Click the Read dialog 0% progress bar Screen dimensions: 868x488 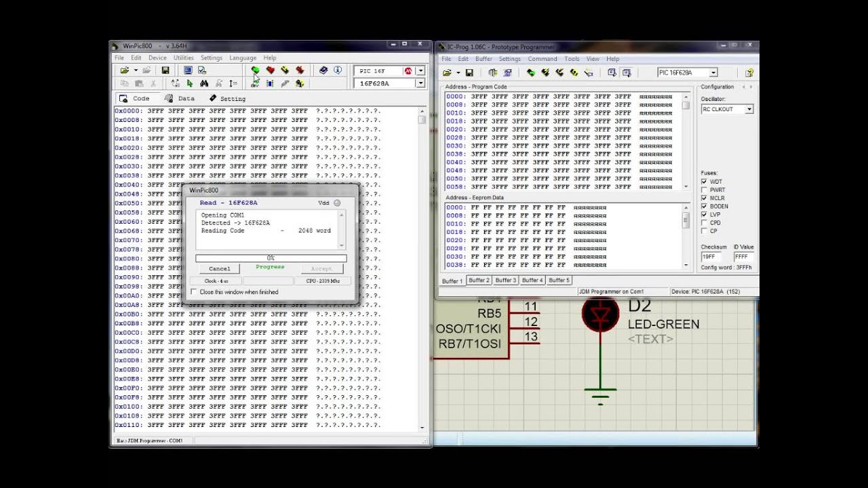pos(271,258)
